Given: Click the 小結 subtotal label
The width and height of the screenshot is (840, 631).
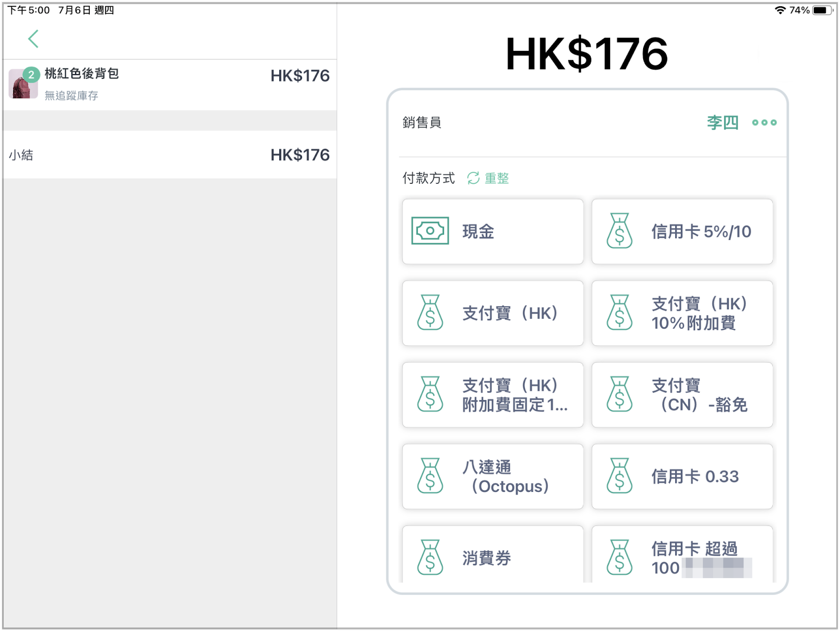Looking at the screenshot, I should click(21, 155).
